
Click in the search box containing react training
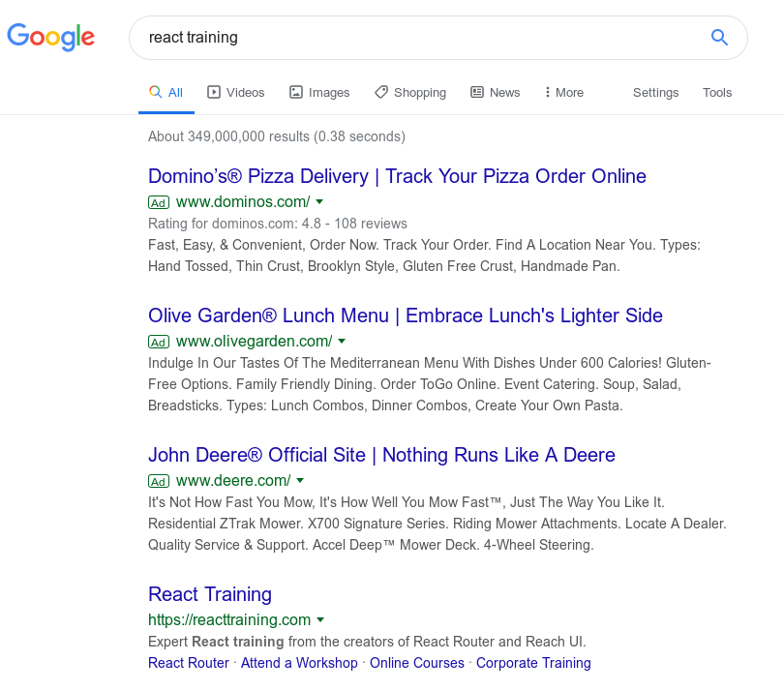[438, 38]
